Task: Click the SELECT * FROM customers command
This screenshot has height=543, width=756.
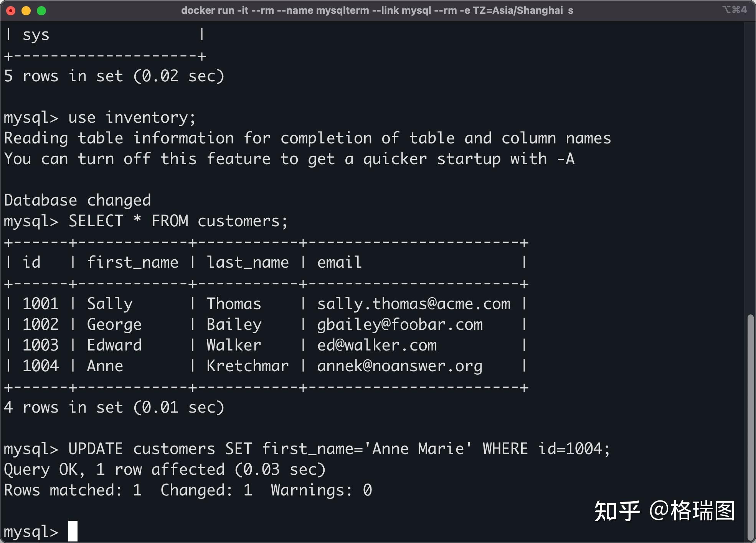Action: click(178, 221)
